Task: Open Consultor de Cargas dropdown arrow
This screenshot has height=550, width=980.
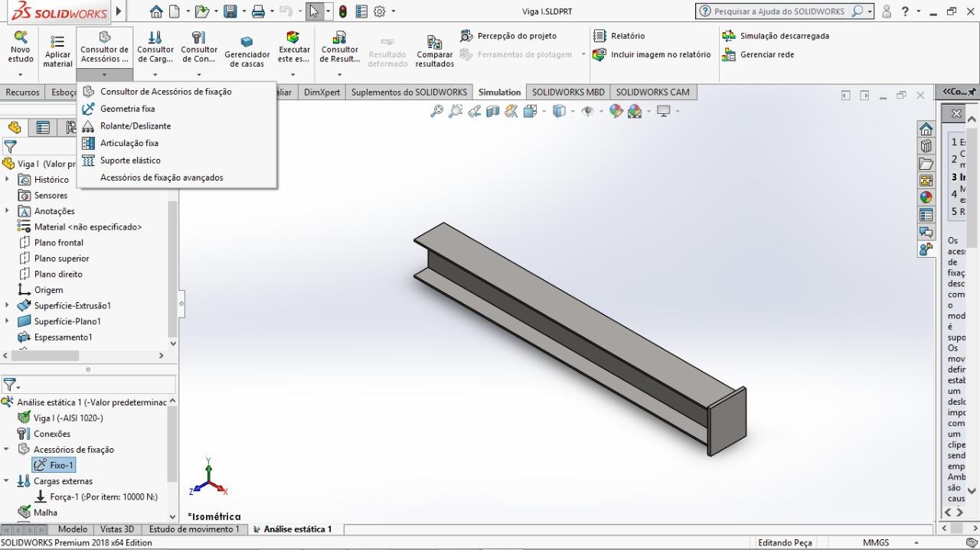Action: pos(155,75)
